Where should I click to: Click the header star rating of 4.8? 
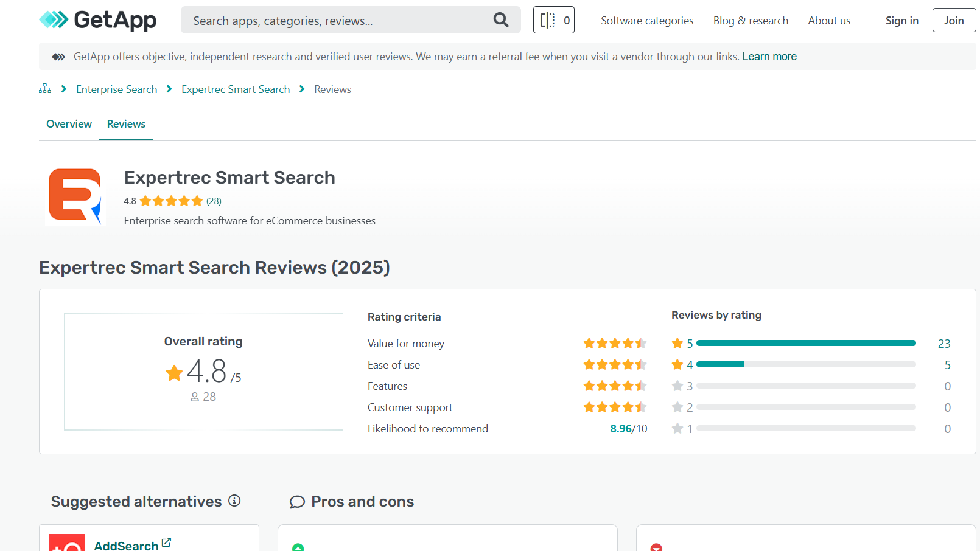click(171, 201)
